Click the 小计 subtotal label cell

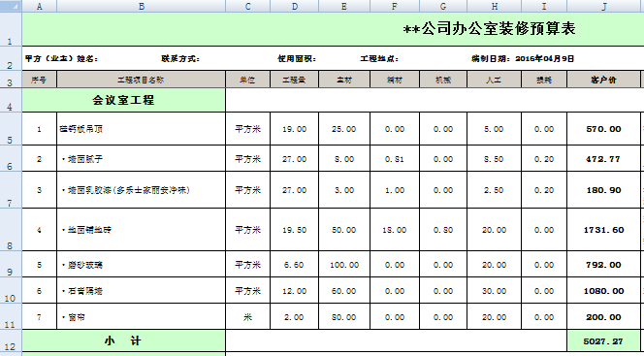(123, 340)
